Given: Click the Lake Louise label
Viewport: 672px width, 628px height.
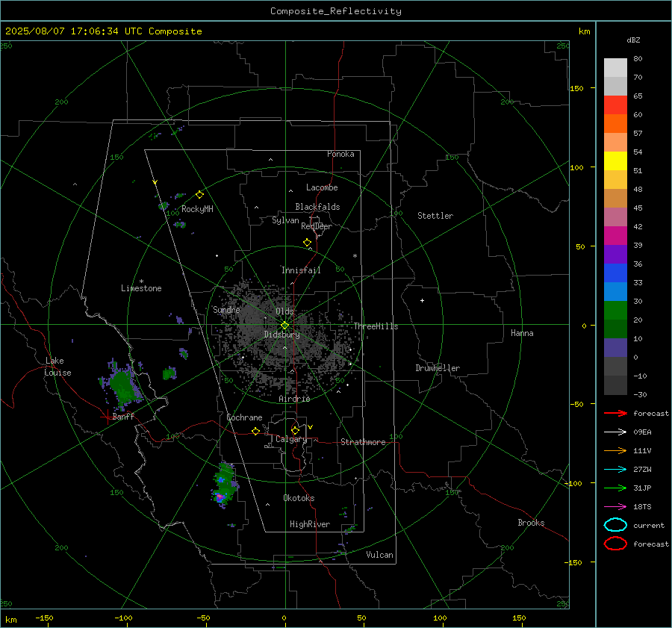Looking at the screenshot, I should 58,367.
